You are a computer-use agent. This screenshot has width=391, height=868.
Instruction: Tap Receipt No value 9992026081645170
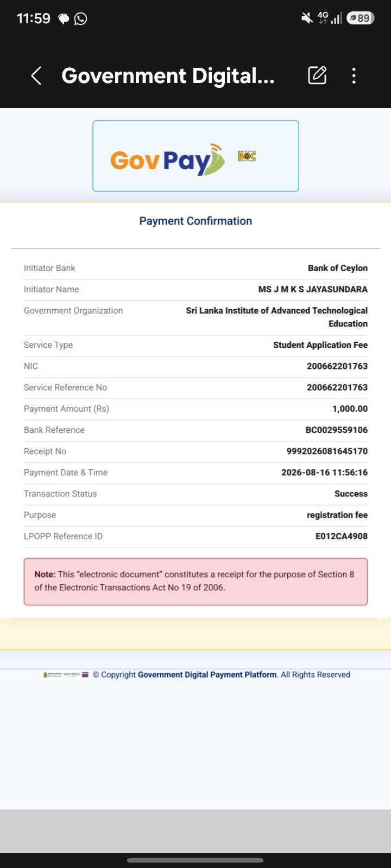tap(327, 451)
